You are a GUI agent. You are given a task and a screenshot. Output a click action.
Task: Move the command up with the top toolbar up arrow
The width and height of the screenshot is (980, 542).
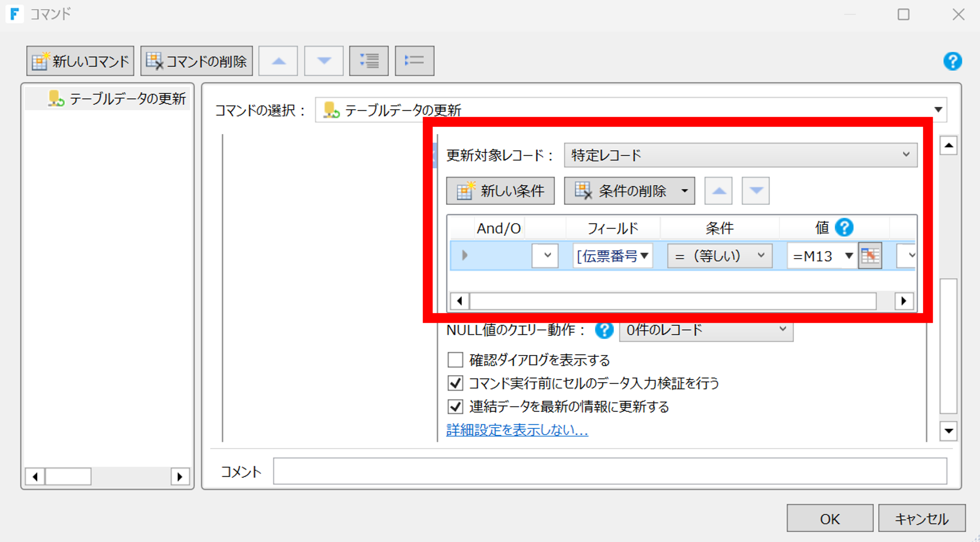point(278,61)
